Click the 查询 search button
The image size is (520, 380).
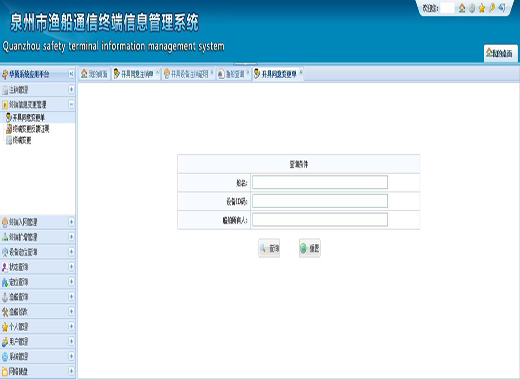click(269, 248)
